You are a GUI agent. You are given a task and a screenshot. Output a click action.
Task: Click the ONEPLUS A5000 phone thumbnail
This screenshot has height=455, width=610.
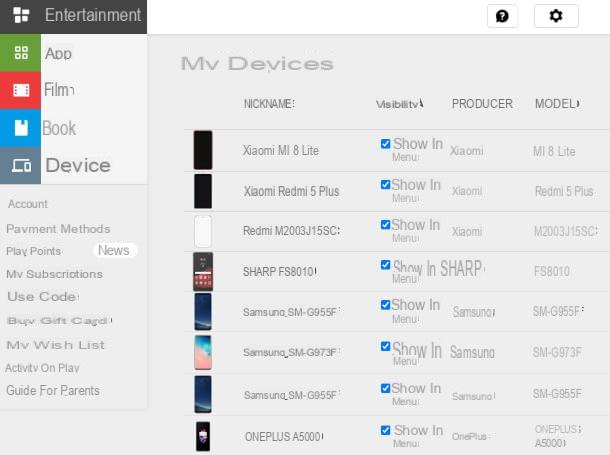(x=203, y=436)
